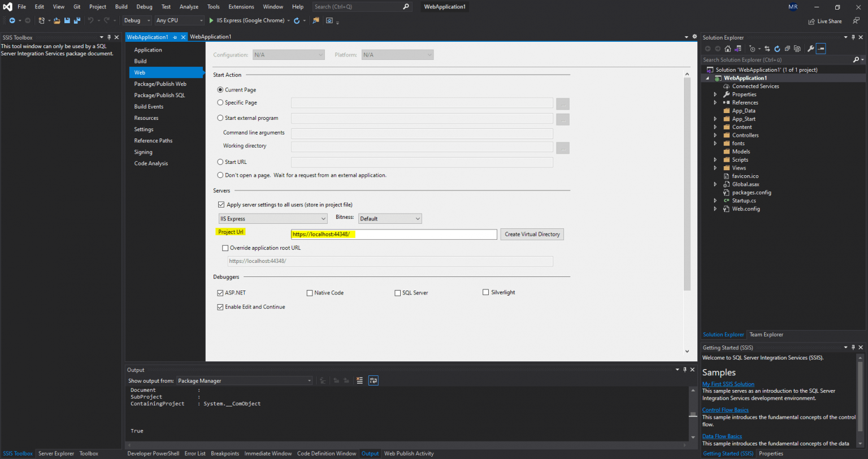Uncheck apply server settings to all users
The width and height of the screenshot is (868, 459).
point(220,205)
